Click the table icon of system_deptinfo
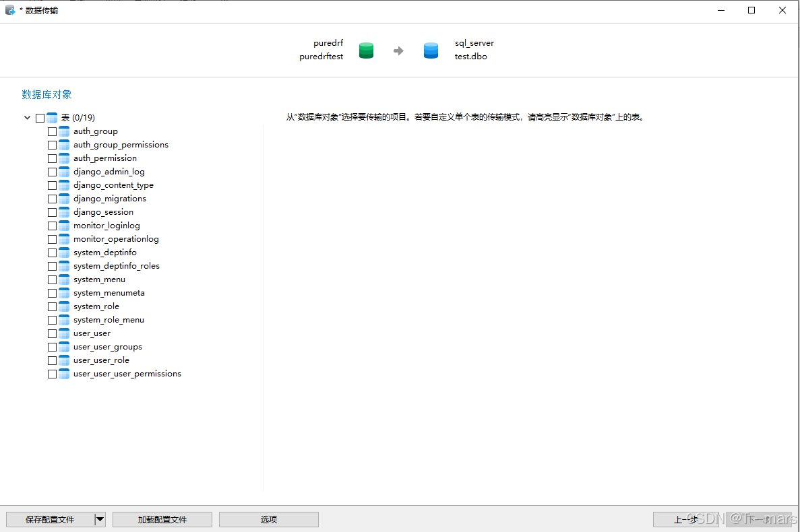This screenshot has width=800, height=532. (x=64, y=253)
